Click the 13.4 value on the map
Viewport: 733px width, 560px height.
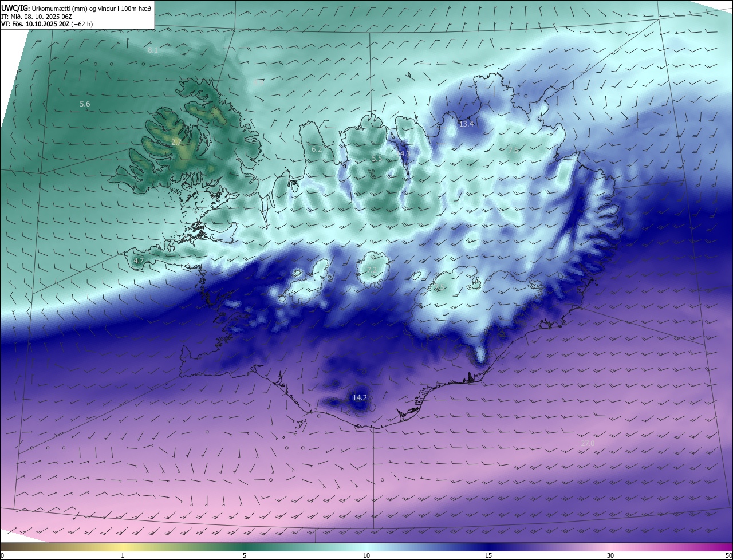pyautogui.click(x=467, y=124)
